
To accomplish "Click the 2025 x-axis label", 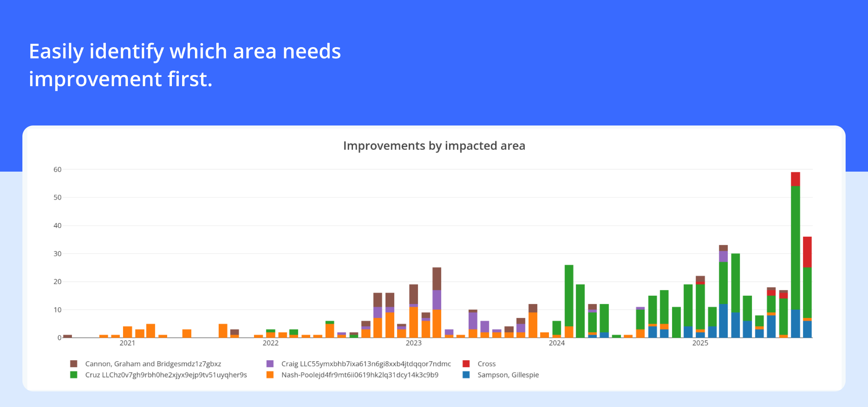I will click(x=700, y=343).
